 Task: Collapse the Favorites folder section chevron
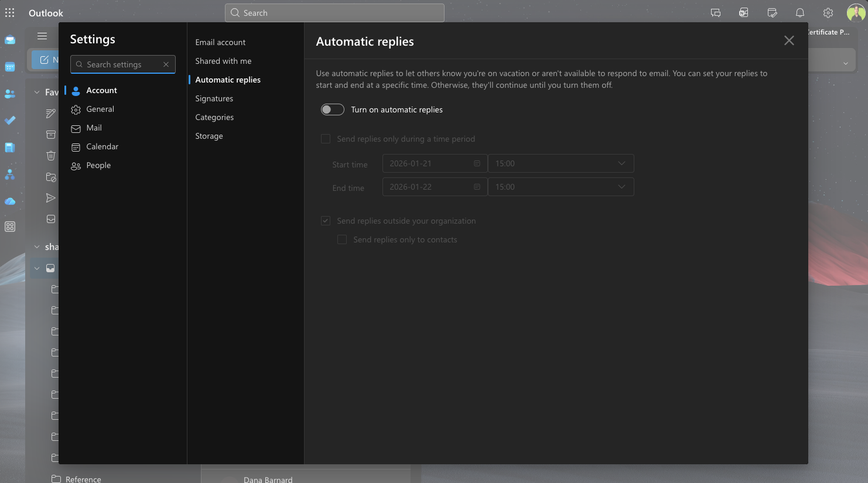(37, 93)
